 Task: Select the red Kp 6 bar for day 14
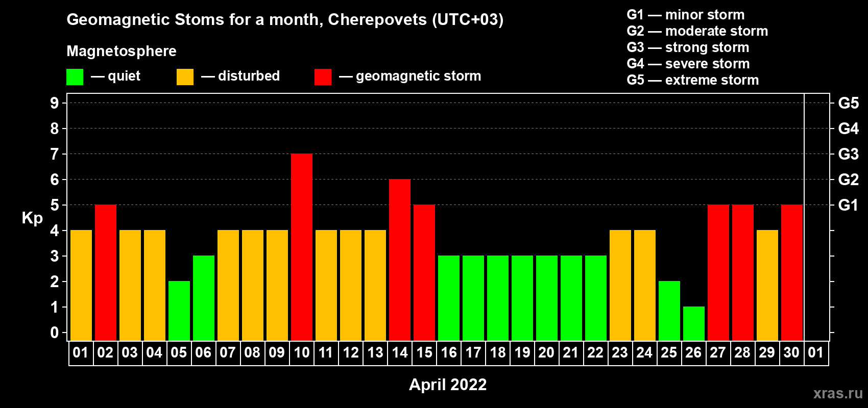click(400, 260)
